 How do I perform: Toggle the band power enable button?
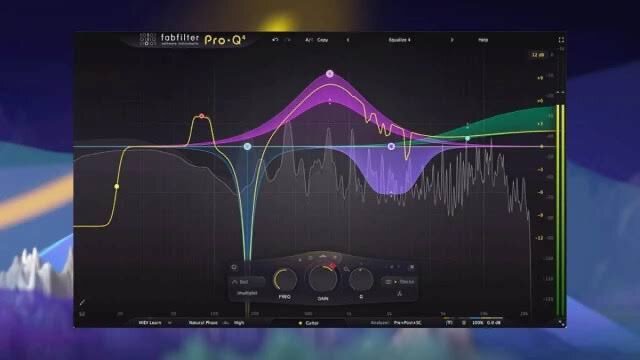(x=234, y=268)
